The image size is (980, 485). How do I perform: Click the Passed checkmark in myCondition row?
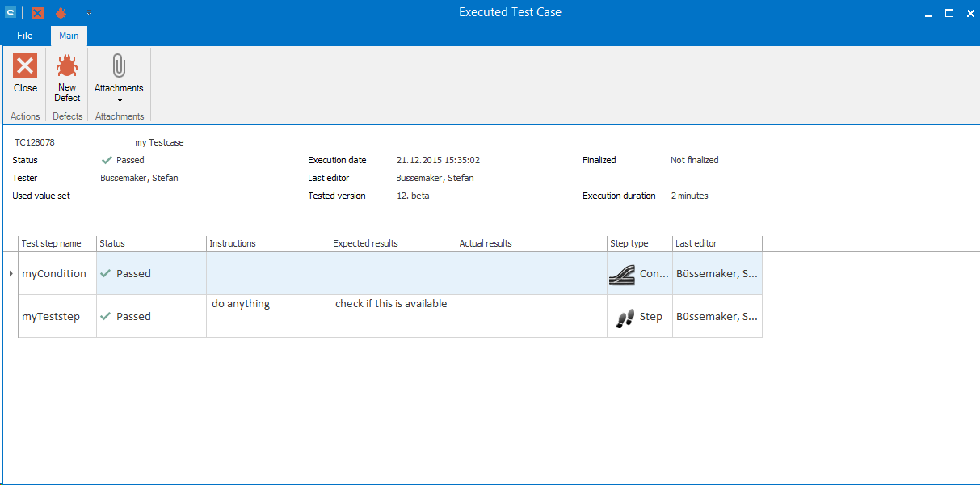[x=105, y=274]
